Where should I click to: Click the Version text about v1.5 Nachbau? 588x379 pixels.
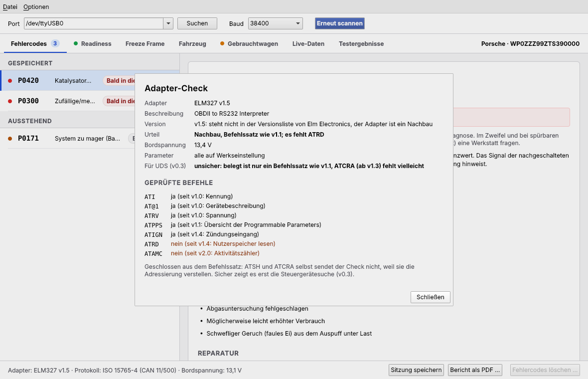pos(313,124)
